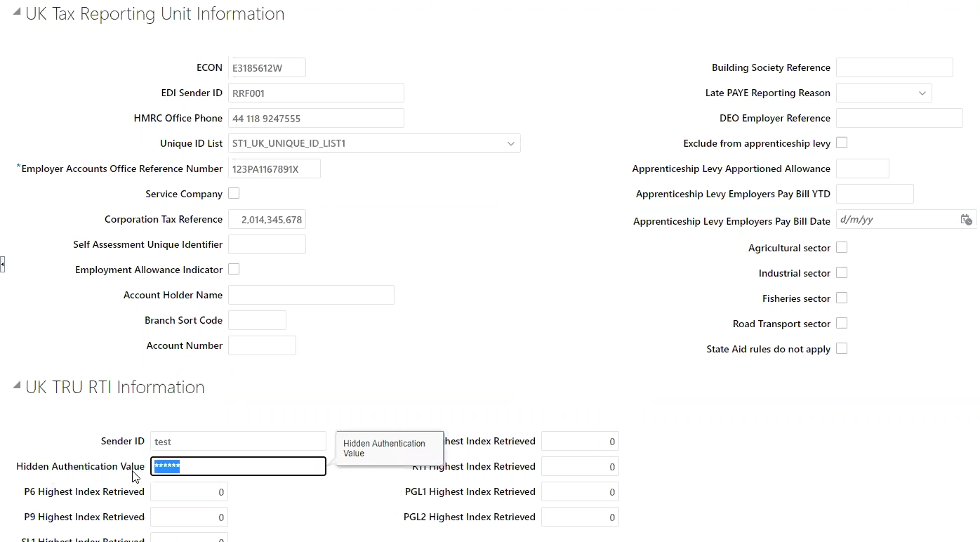Open the Unique ID List dropdown
This screenshot has height=542, width=980.
coord(511,144)
